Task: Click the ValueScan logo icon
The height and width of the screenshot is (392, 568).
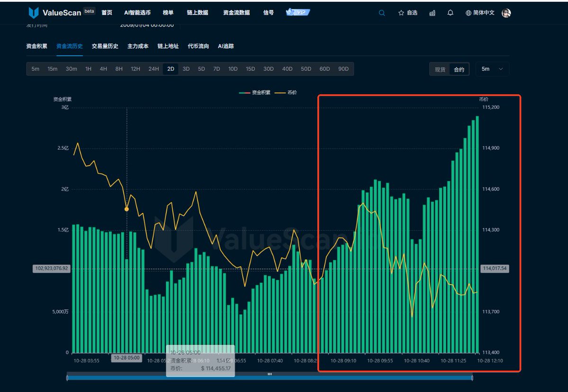Action: 34,13
